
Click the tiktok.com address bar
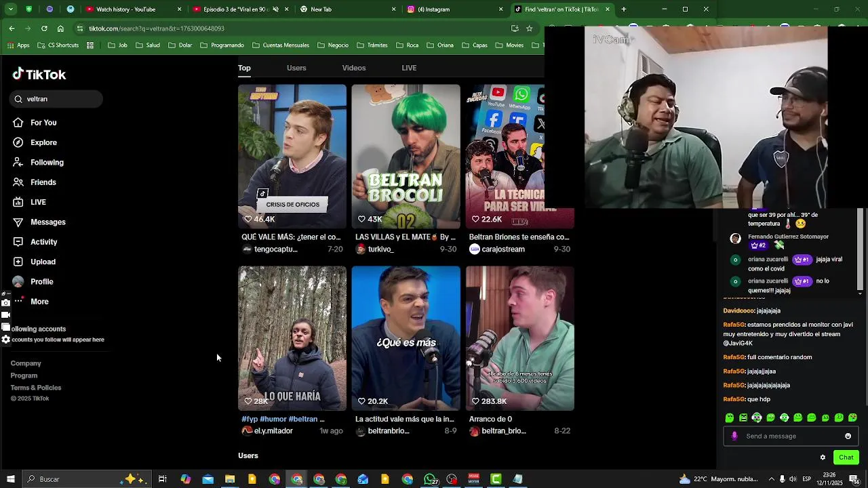pos(292,28)
